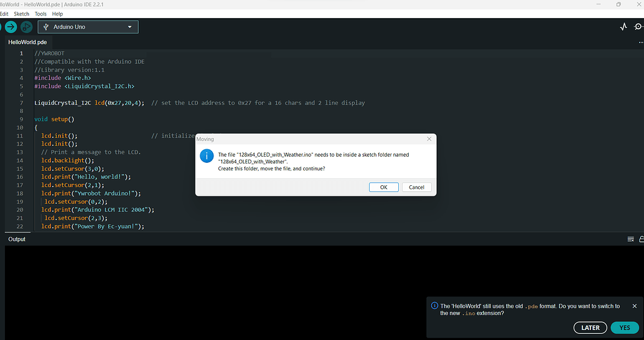The image size is (644, 340).
Task: Click the "//Library version:1.1" comment
Action: (70, 70)
